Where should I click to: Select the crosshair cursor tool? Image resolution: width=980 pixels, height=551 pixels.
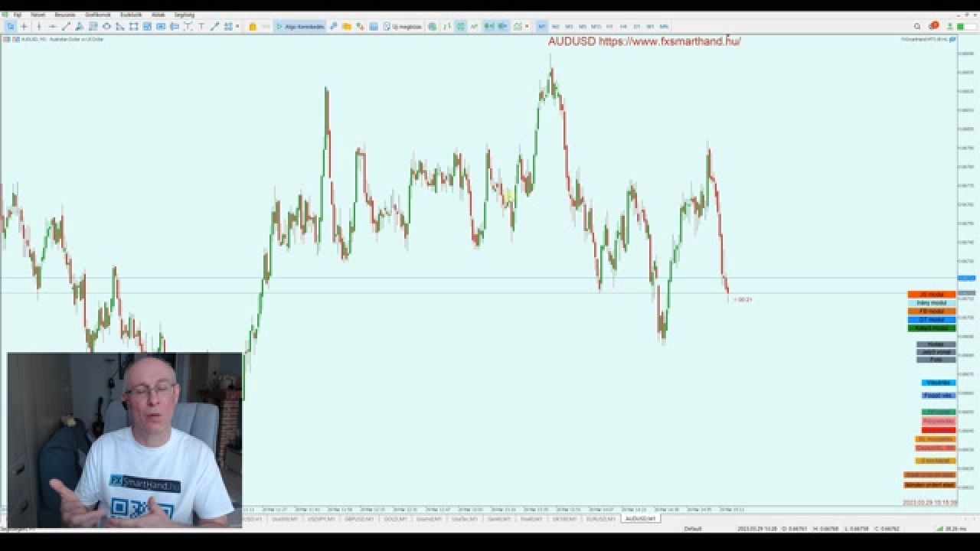click(x=24, y=26)
